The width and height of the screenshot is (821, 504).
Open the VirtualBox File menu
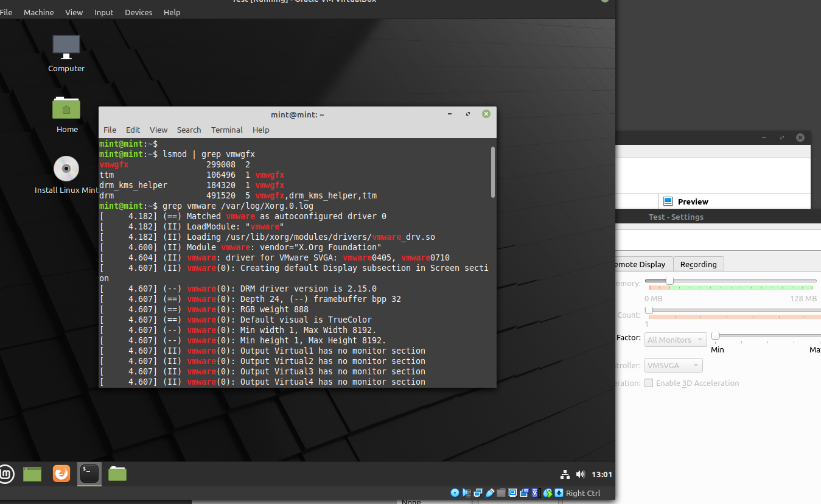click(6, 12)
